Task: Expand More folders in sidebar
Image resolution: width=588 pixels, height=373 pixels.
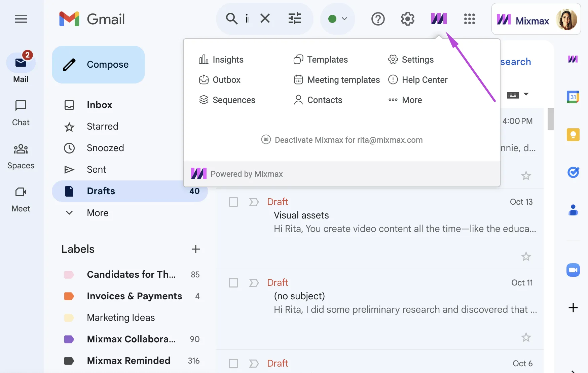Action: (x=130, y=213)
